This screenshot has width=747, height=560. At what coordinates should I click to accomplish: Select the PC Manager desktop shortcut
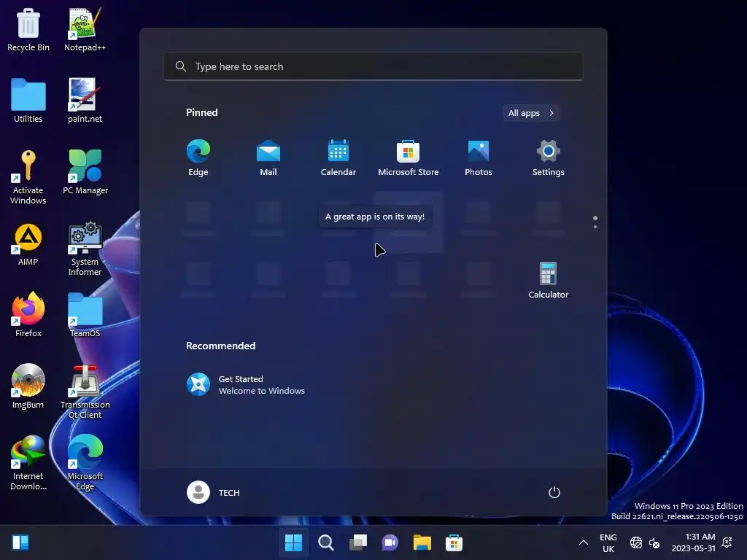pos(85,172)
